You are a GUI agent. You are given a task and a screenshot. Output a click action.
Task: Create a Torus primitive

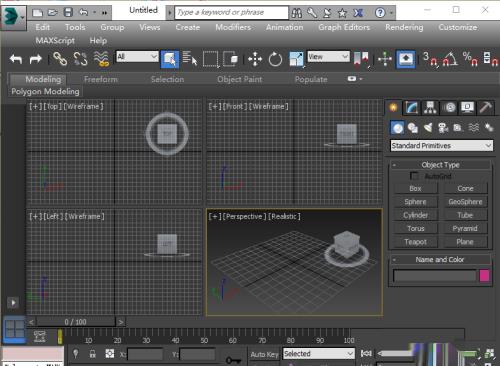415,228
